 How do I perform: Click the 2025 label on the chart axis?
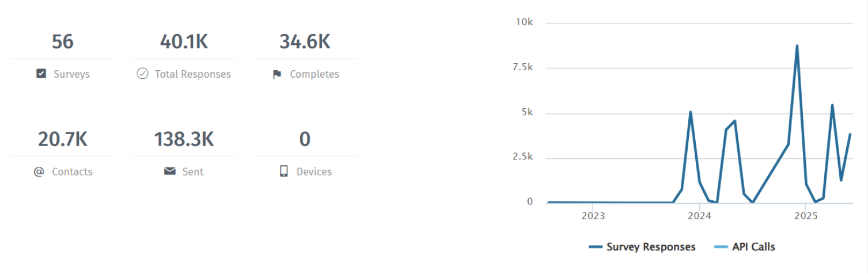pos(806,216)
